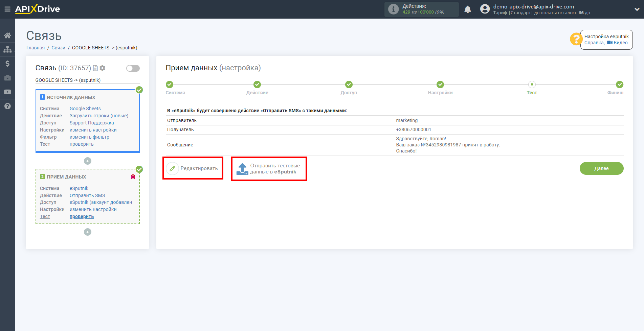This screenshot has height=331, width=644.
Task: Click Редактировать
Action: click(x=199, y=168)
